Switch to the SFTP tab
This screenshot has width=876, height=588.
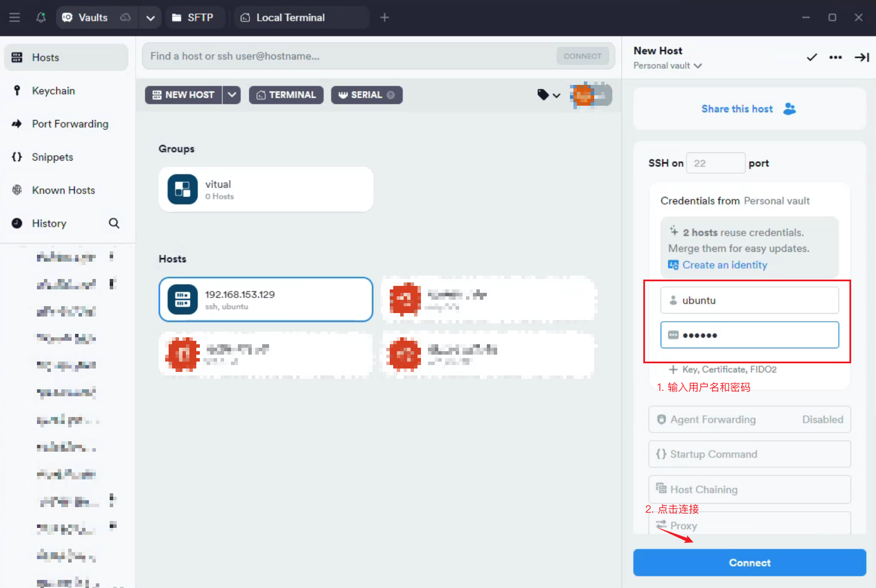(x=193, y=17)
